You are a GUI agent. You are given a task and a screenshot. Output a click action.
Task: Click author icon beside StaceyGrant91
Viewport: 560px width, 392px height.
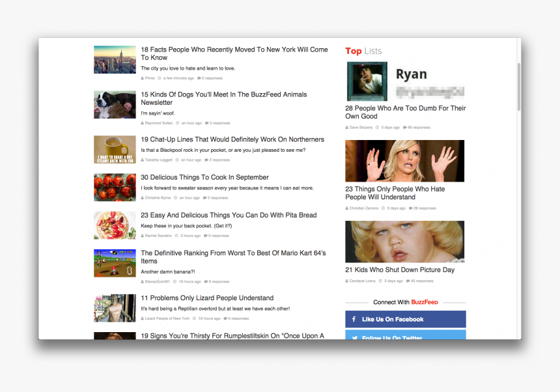click(142, 282)
